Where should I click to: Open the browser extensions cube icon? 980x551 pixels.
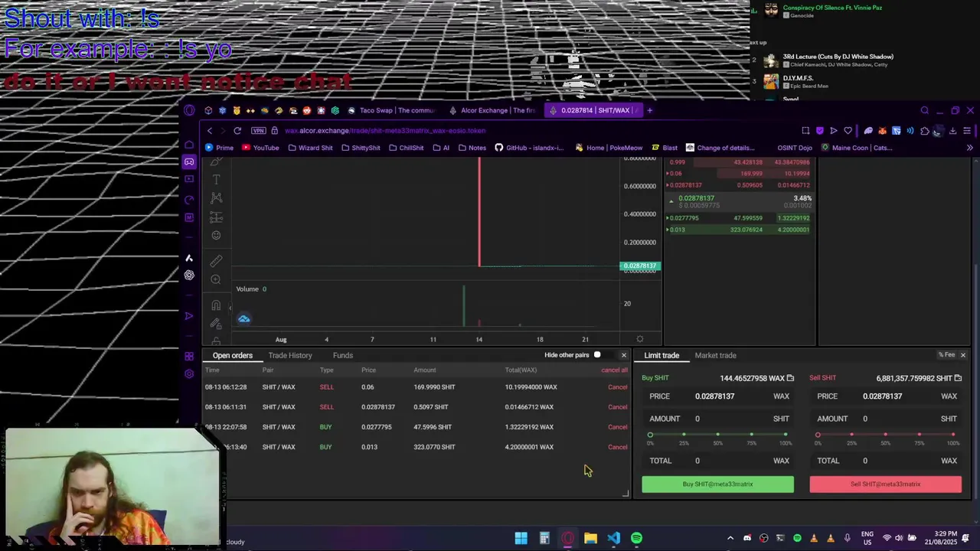[x=925, y=131]
